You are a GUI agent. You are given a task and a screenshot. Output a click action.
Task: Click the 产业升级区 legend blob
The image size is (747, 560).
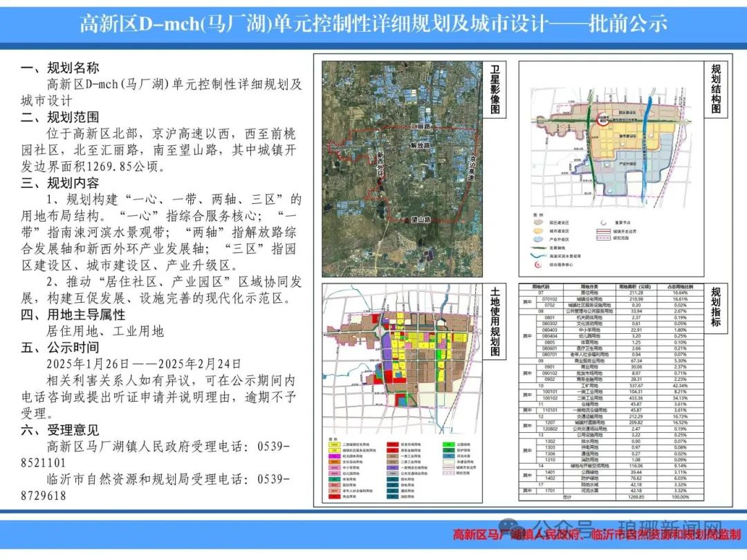click(x=537, y=239)
